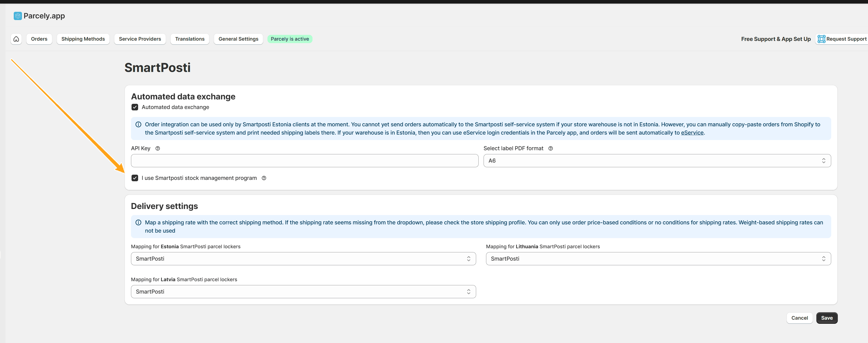Click info icon in order integration notice

tap(138, 125)
